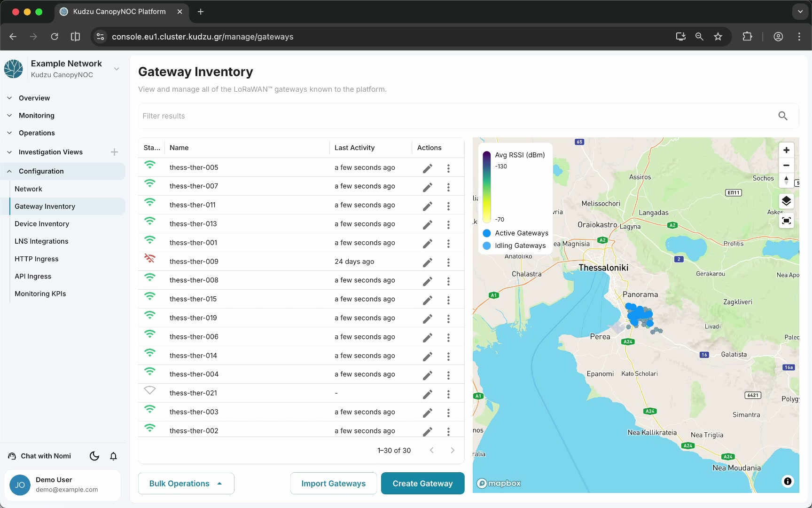Toggle Active Gateways legend entry
The height and width of the screenshot is (508, 812).
515,233
